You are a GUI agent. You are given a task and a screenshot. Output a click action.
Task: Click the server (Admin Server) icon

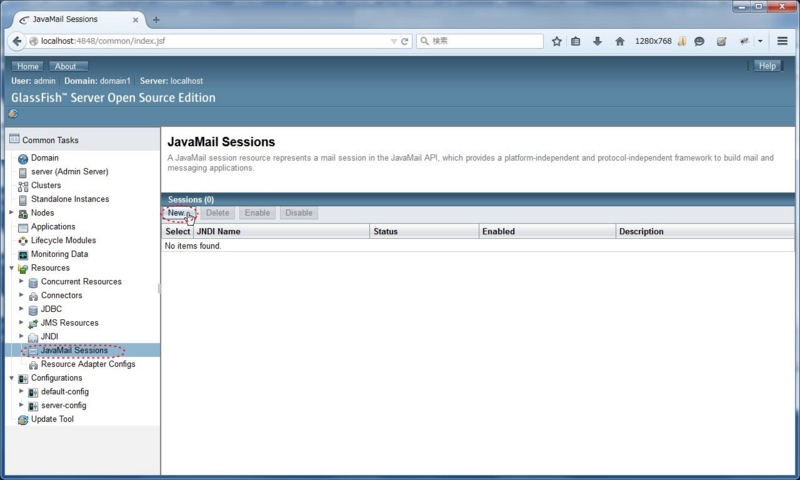(22, 172)
